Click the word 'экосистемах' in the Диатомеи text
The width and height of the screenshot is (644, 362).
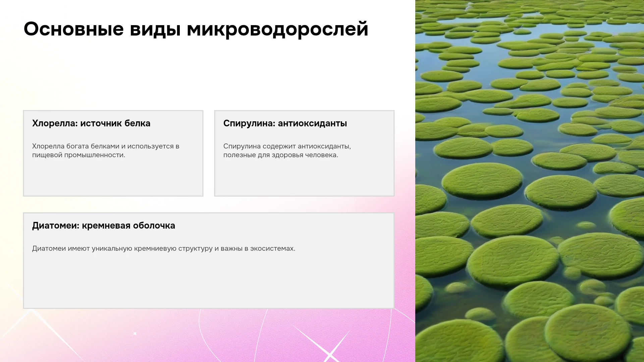point(273,248)
